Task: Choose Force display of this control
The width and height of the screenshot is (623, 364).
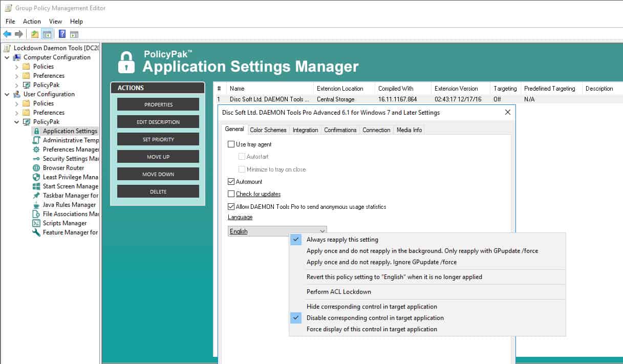Action: (x=427, y=329)
